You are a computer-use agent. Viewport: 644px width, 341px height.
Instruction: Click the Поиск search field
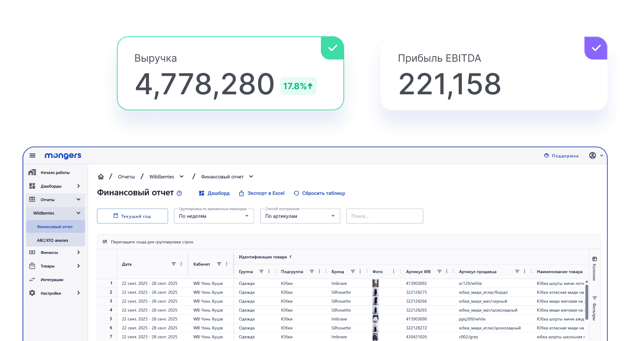coord(384,216)
